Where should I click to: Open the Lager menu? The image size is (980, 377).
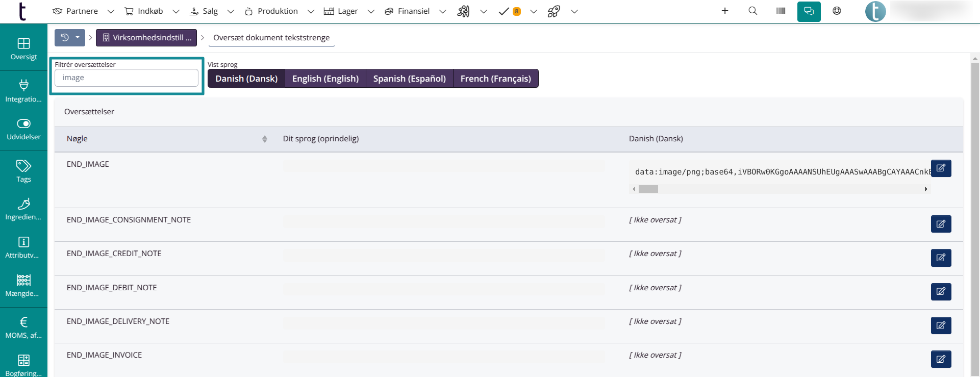pos(341,11)
